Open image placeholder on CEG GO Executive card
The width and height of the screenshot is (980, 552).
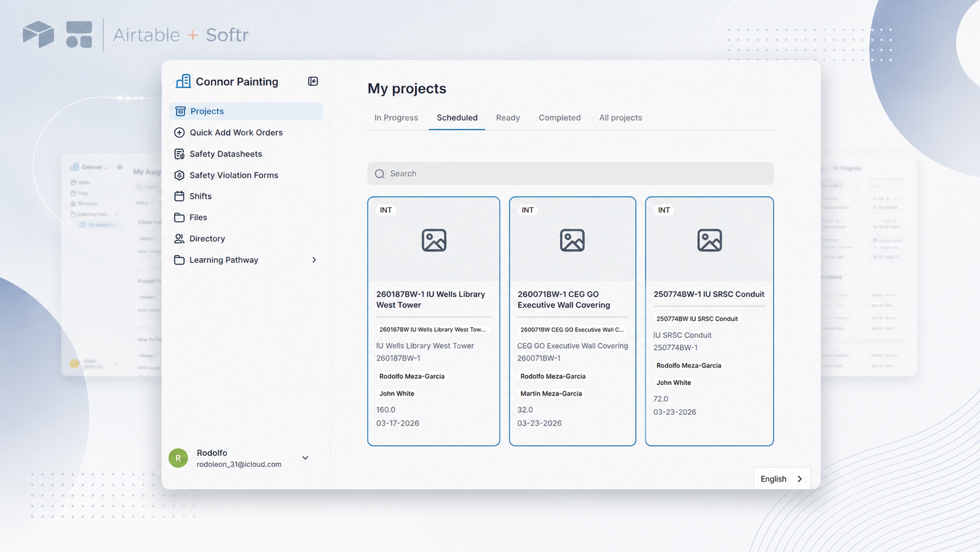(x=572, y=241)
